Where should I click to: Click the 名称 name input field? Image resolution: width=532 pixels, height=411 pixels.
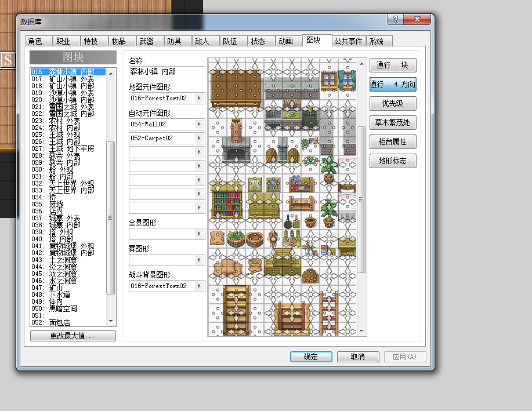(x=167, y=72)
